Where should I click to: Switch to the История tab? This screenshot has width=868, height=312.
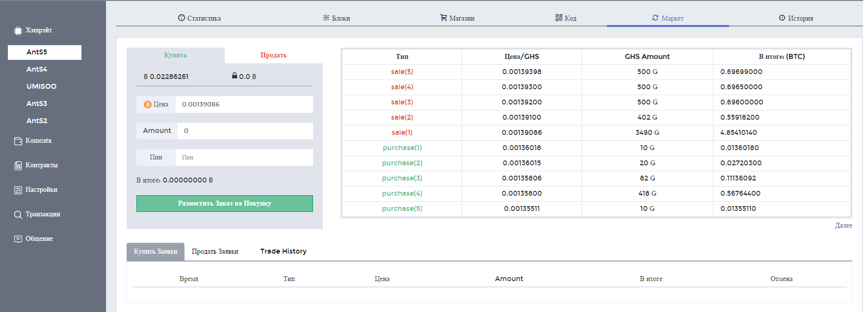click(x=796, y=18)
